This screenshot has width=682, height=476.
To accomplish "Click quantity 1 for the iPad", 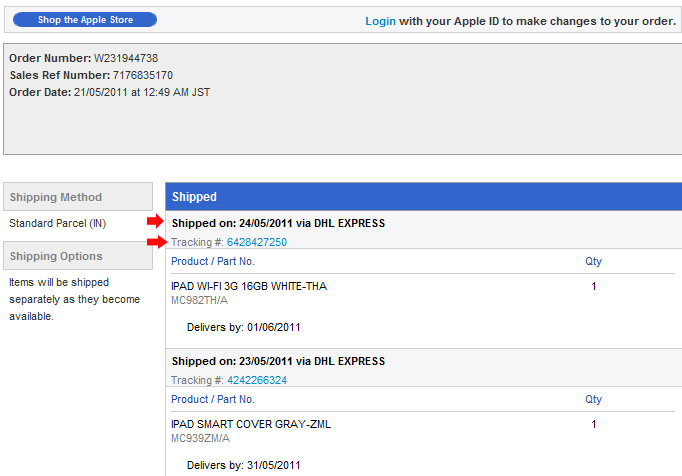I will [594, 286].
